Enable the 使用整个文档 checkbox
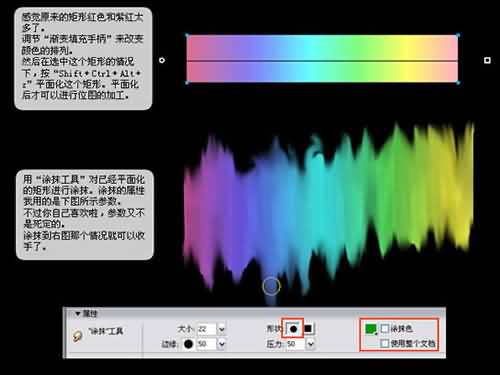The height and width of the screenshot is (375, 500). pyautogui.click(x=384, y=343)
